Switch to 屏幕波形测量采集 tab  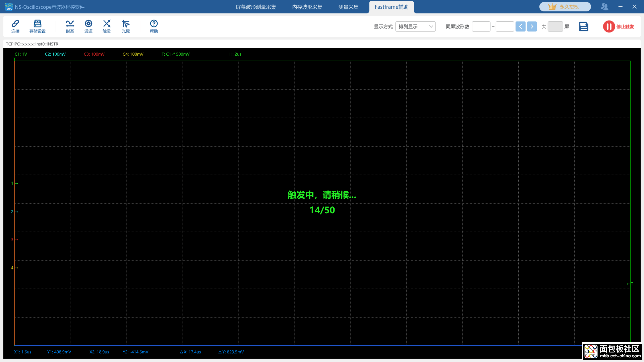pyautogui.click(x=256, y=7)
